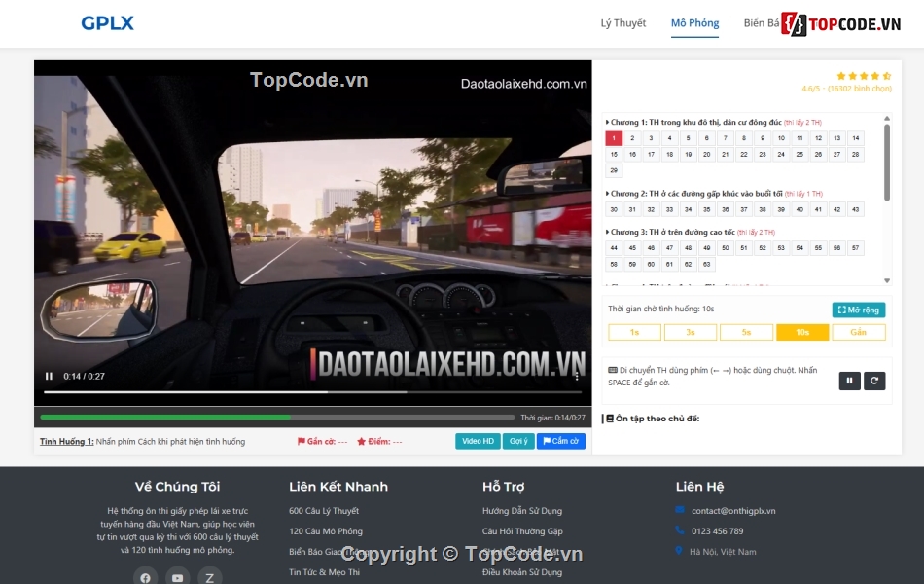Click the 'Mở rộng' expand button

click(x=859, y=310)
